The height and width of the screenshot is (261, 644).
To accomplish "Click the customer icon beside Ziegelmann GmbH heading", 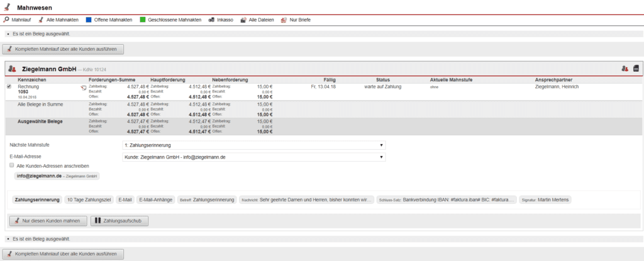I will (13, 69).
